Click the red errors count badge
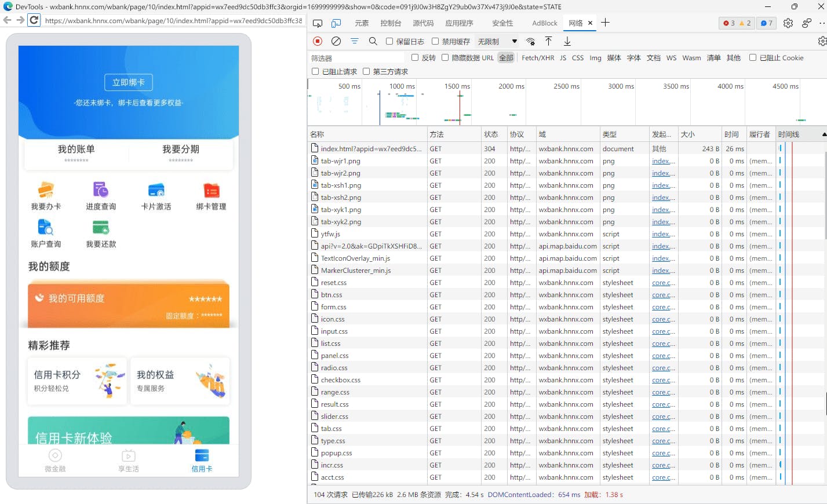This screenshot has width=827, height=504. 729,23
